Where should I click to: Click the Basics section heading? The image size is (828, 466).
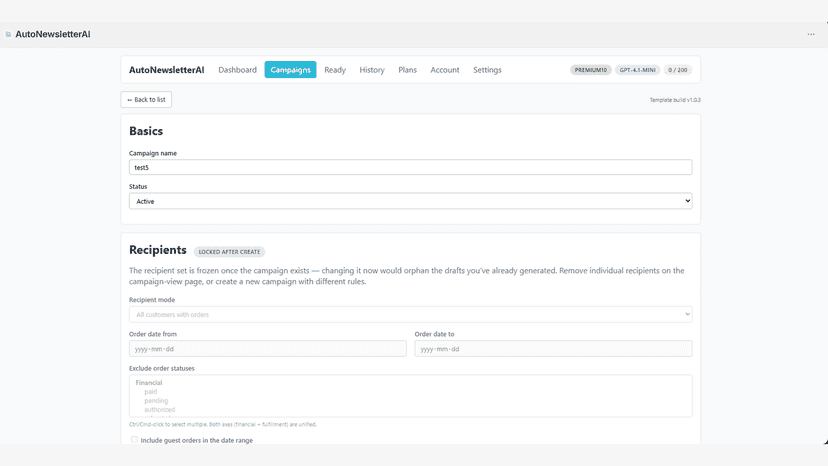point(146,131)
